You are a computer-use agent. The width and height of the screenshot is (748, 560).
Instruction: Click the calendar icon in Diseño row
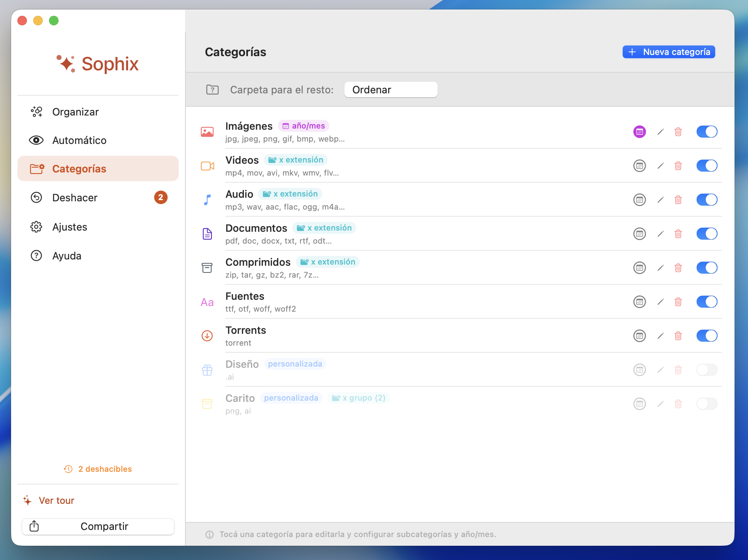(x=639, y=370)
